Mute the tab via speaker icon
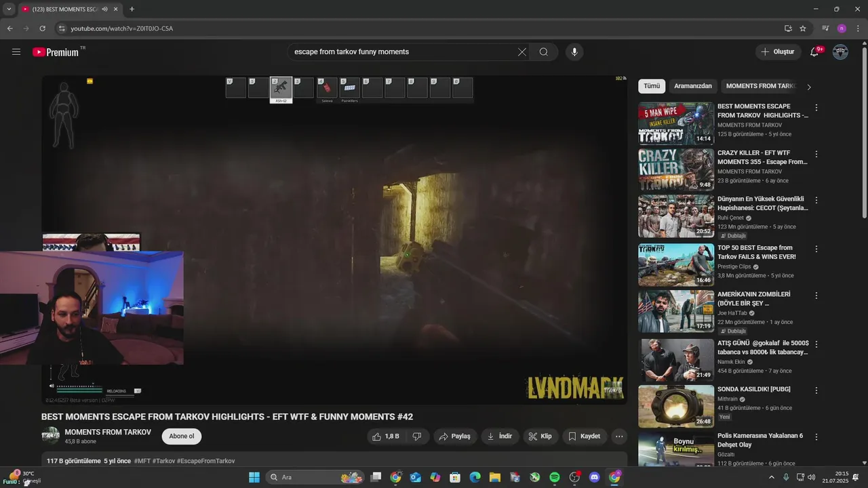 coord(104,9)
